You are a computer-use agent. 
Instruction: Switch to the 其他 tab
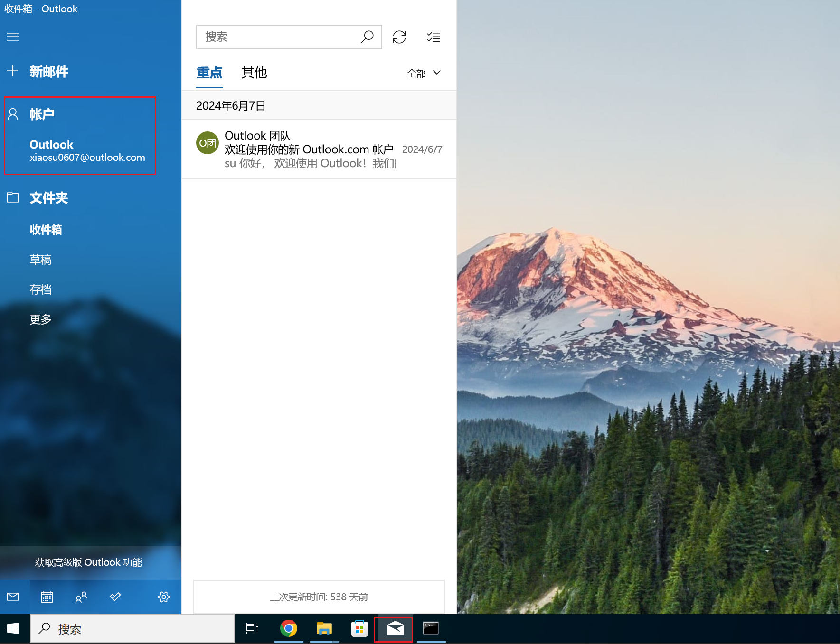254,73
